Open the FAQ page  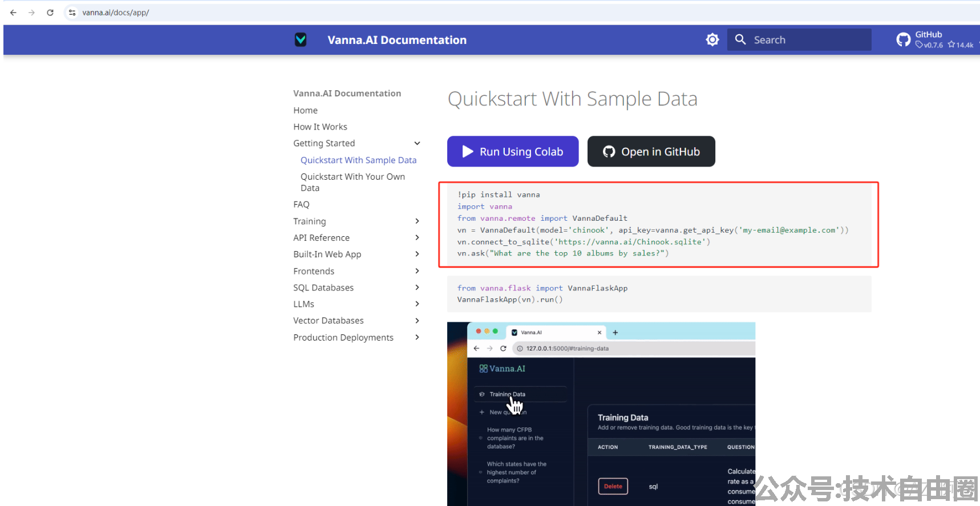pyautogui.click(x=301, y=204)
